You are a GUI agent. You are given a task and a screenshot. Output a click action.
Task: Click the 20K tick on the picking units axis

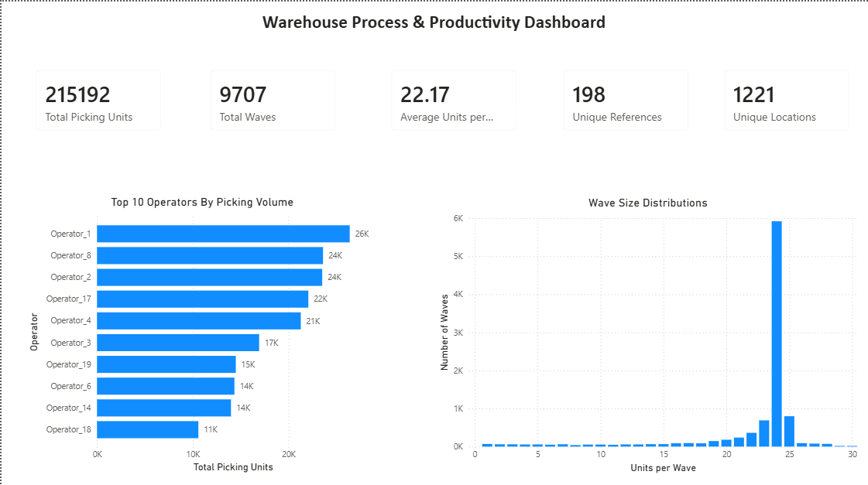(289, 454)
